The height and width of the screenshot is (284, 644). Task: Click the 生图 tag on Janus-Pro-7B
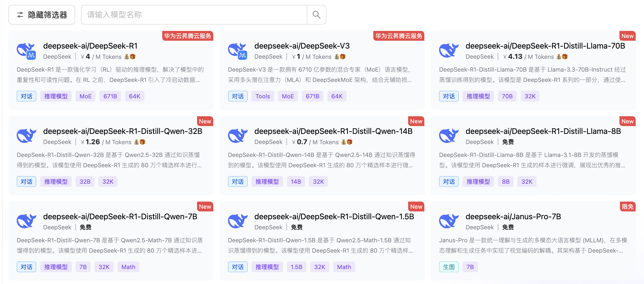449,267
